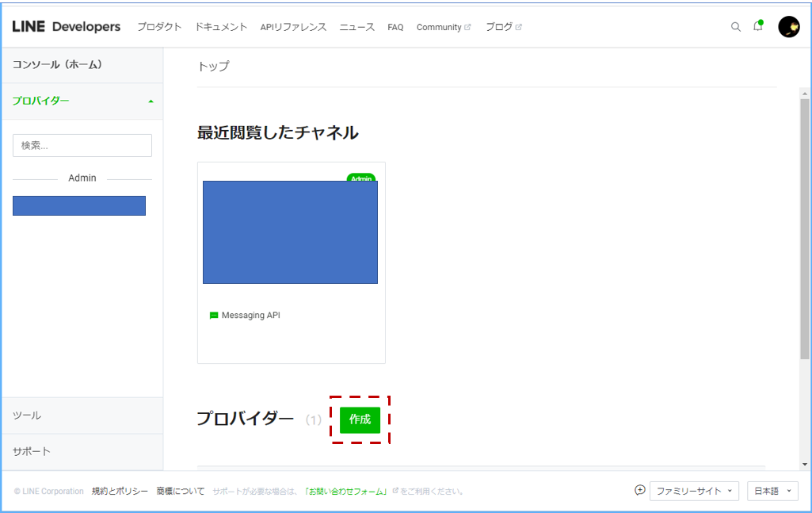Select プロダクト in the top navigation

[x=159, y=26]
